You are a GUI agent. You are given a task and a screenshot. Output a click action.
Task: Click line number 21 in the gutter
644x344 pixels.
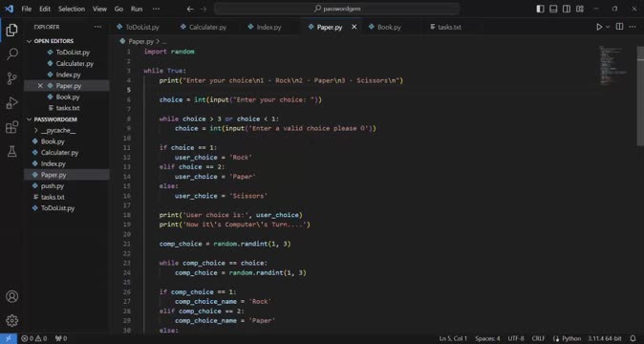click(x=126, y=244)
